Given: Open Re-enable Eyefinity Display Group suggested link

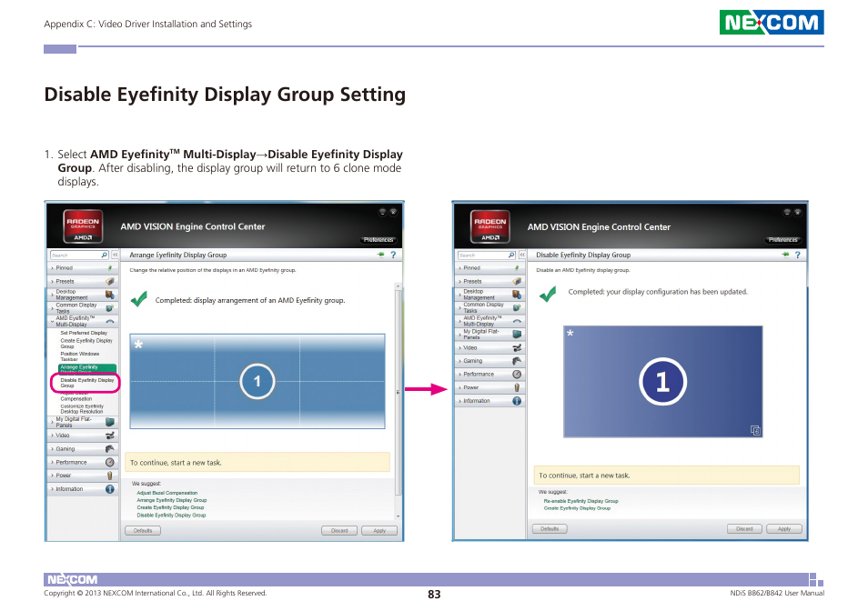Looking at the screenshot, I should click(580, 501).
